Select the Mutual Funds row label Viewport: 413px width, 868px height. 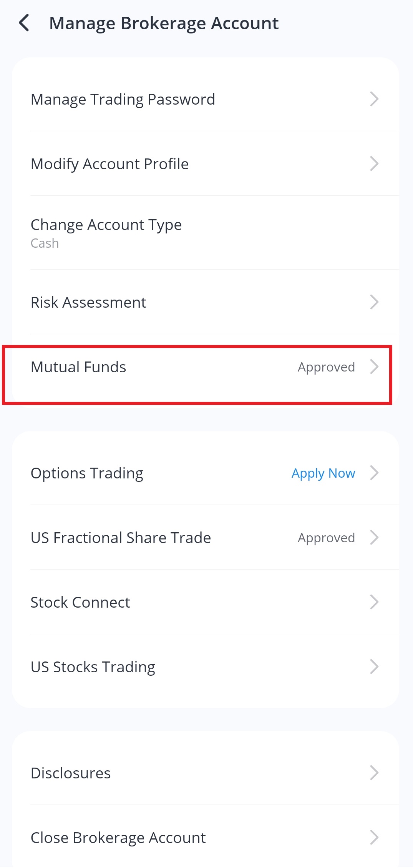(x=78, y=367)
